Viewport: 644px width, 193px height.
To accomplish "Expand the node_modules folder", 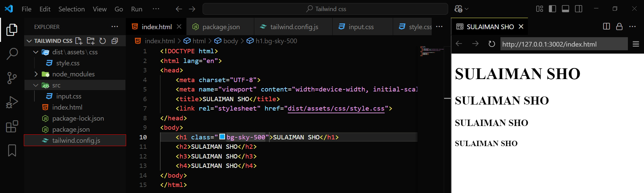I will point(36,74).
